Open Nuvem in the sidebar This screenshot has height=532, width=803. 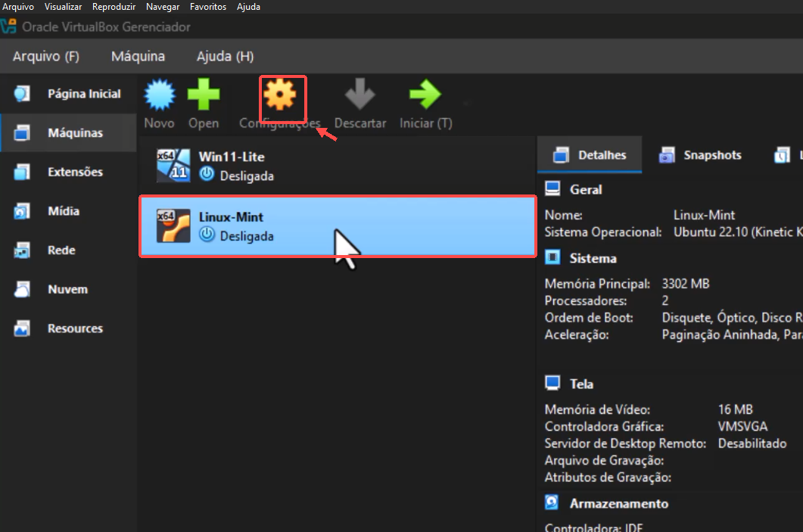coord(68,289)
